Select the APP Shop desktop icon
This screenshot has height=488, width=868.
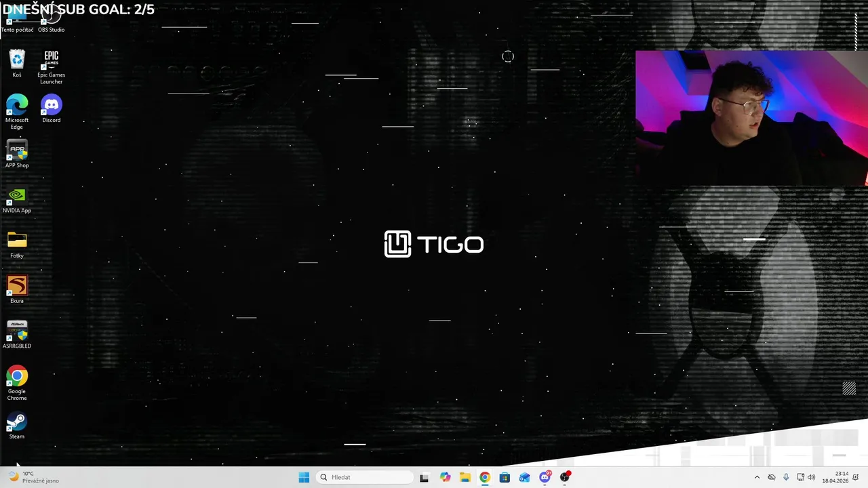(x=17, y=154)
